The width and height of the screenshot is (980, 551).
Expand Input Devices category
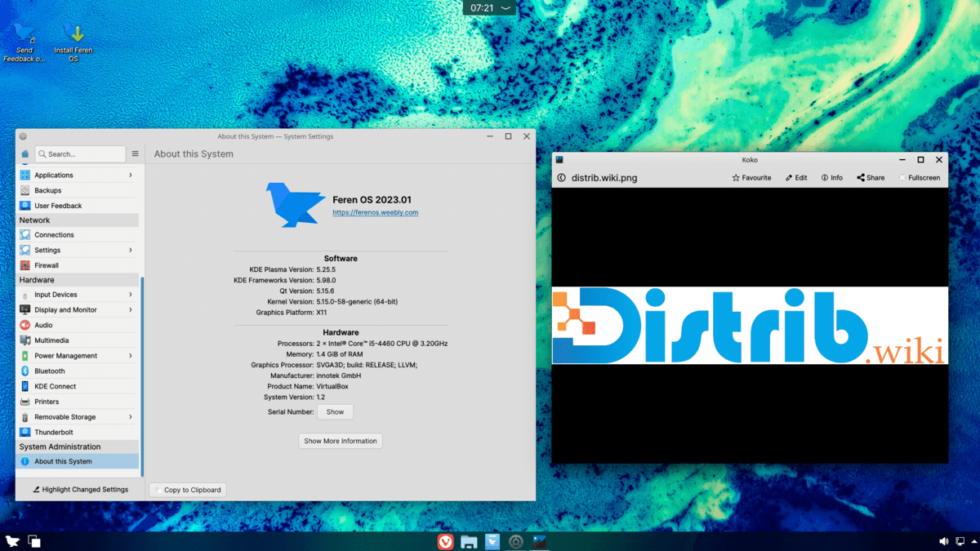(x=131, y=294)
